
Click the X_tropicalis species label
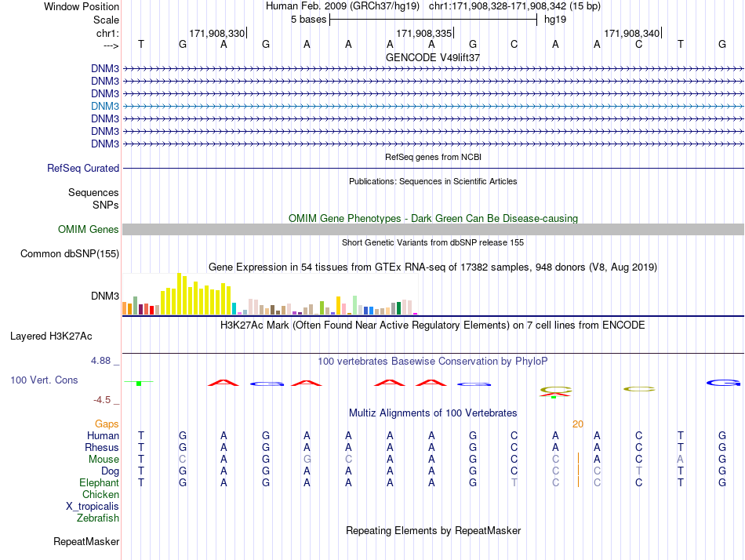(93, 507)
